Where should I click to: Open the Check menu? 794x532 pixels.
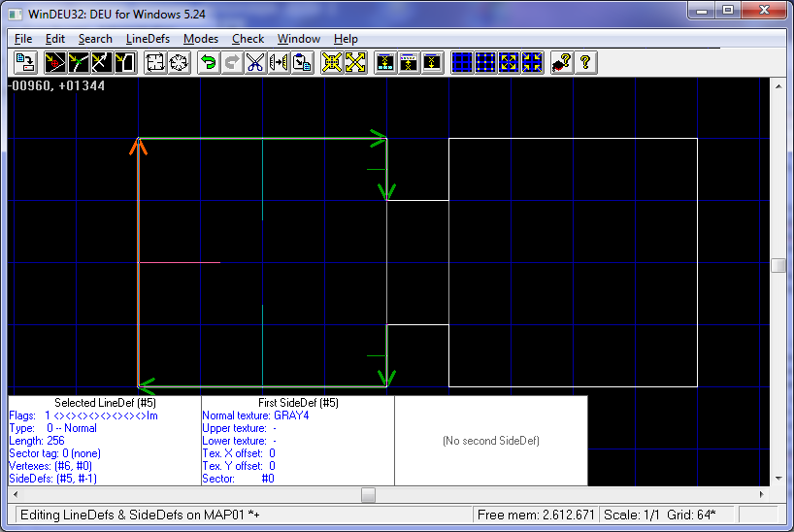248,39
